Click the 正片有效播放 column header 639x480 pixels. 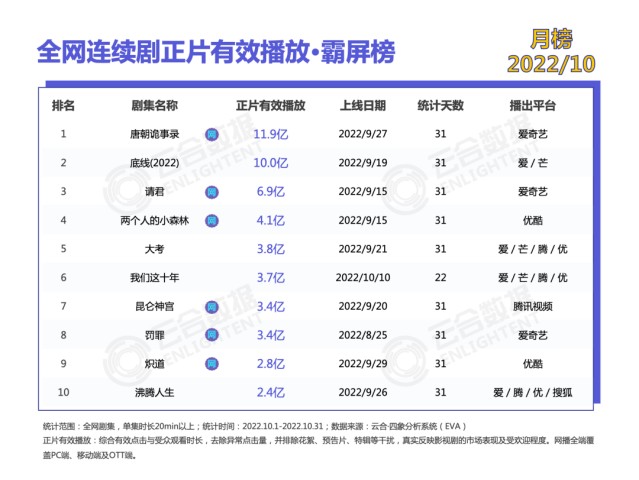(x=270, y=105)
